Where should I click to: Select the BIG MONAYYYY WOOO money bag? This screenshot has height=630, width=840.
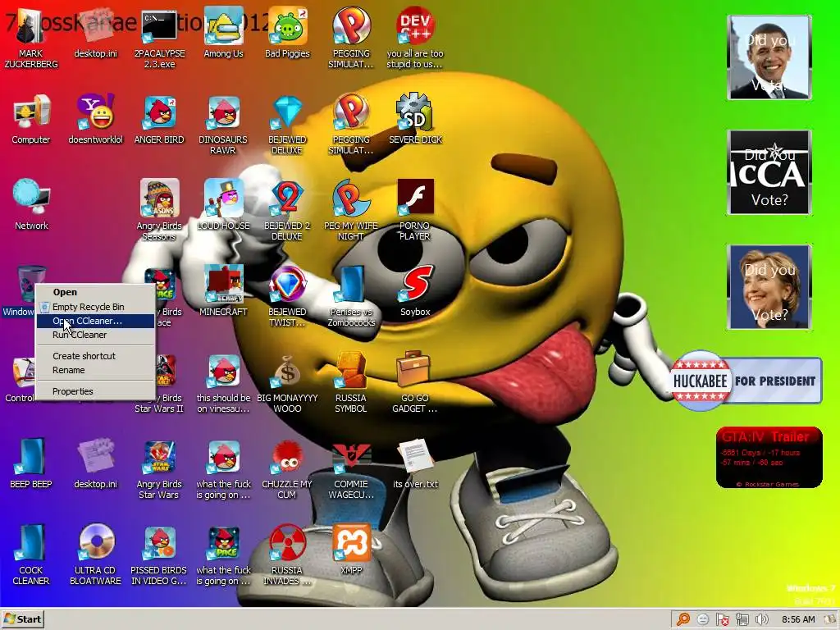287,382
